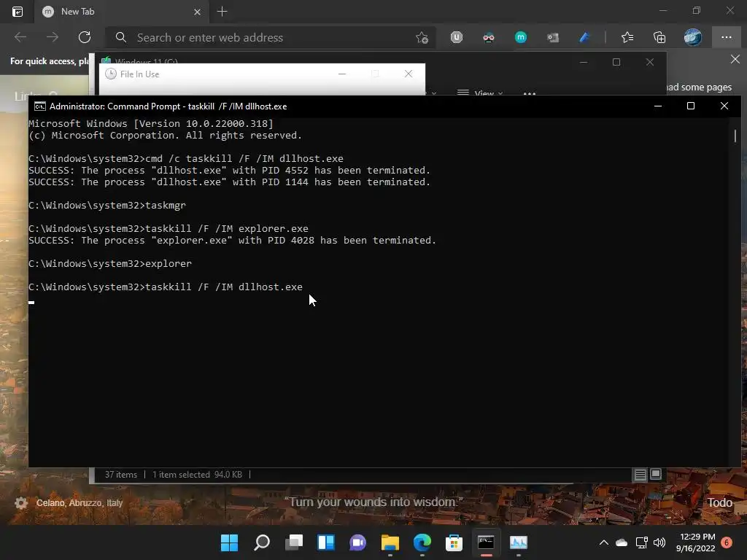Open Edge Settings and more menu
The image size is (747, 560).
pos(726,37)
